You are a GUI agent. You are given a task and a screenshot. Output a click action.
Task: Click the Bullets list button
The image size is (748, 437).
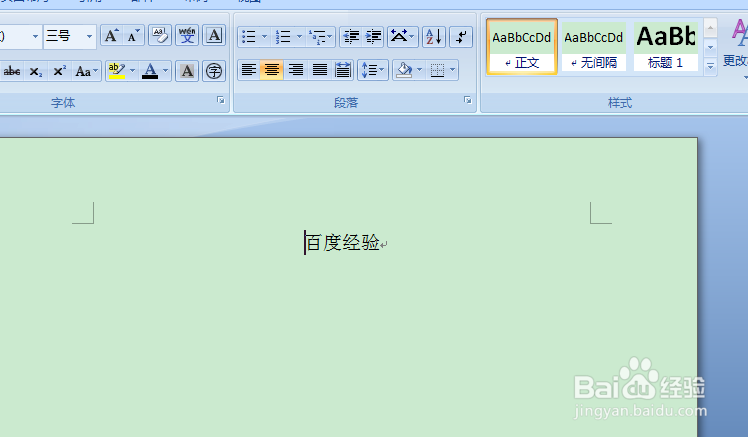249,37
